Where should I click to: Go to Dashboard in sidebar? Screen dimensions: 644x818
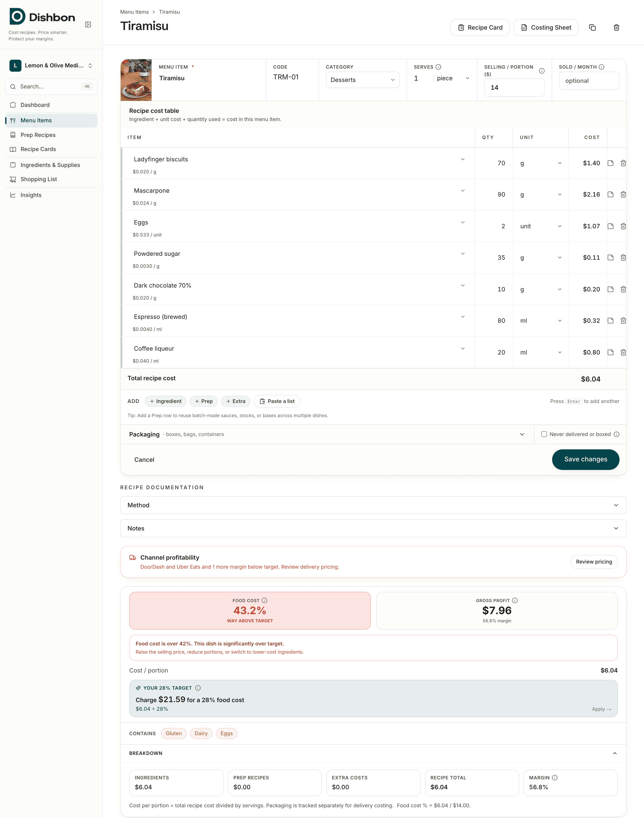51,105
